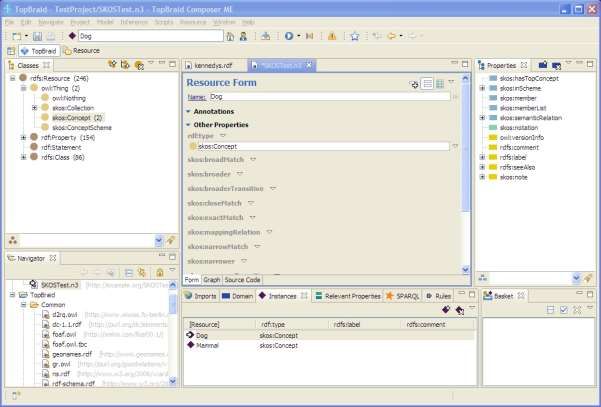The height and width of the screenshot is (407, 601).
Task: Click the third icon in the Classes panel toolbar
Action: (x=139, y=65)
